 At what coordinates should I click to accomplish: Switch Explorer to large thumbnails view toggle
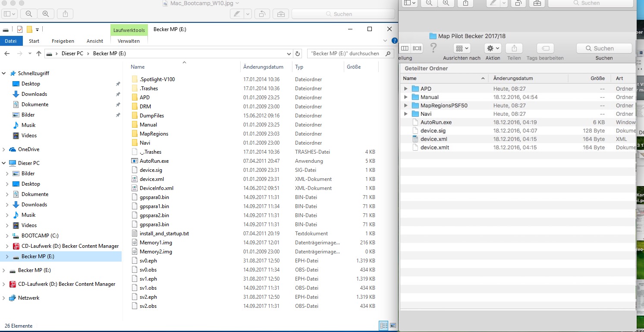point(393,325)
